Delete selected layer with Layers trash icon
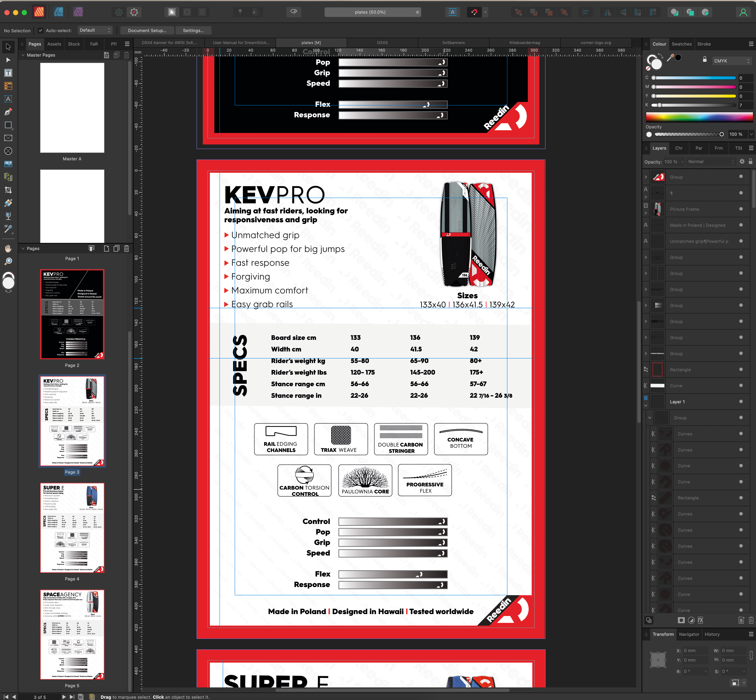Viewport: 756px width, 700px height. (751, 620)
